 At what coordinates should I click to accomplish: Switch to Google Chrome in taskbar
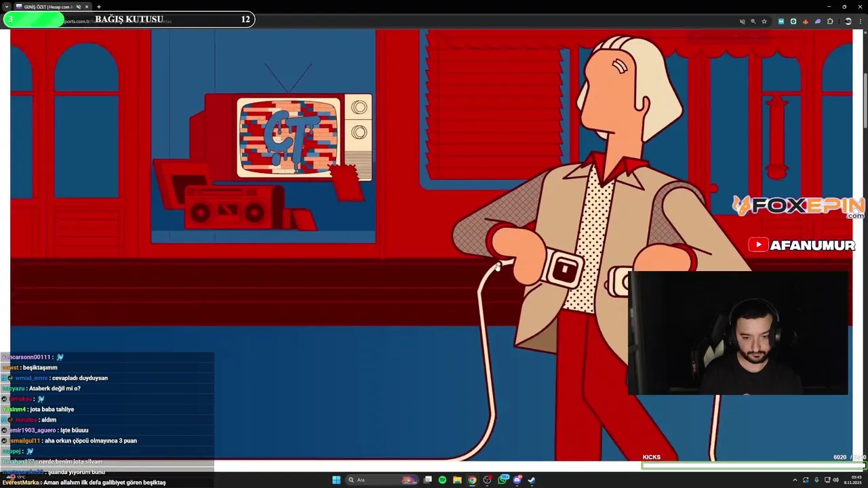472,480
